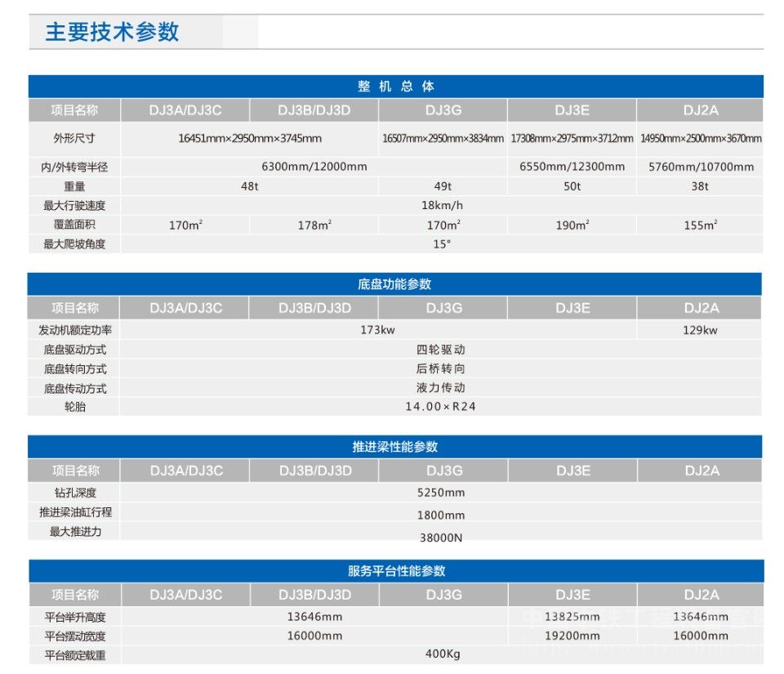Screen dimensions: 784x674
Task: Select the 整机总体 section header
Action: click(396, 87)
